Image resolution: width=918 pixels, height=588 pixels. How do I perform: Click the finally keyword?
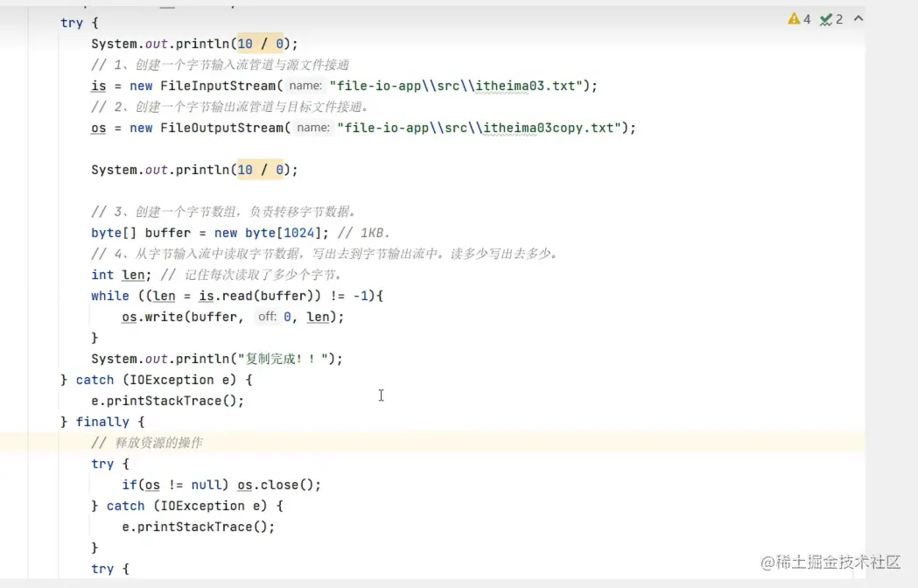coord(102,423)
